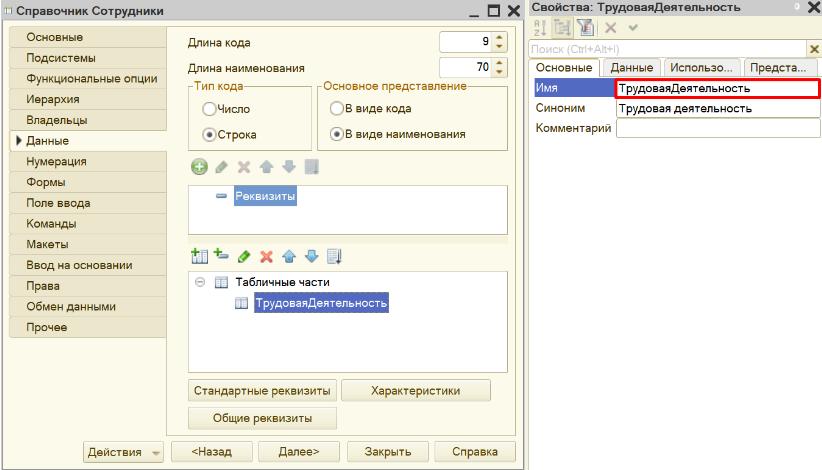Open the Прочее section
This screenshot has height=470, width=822.
pos(88,327)
